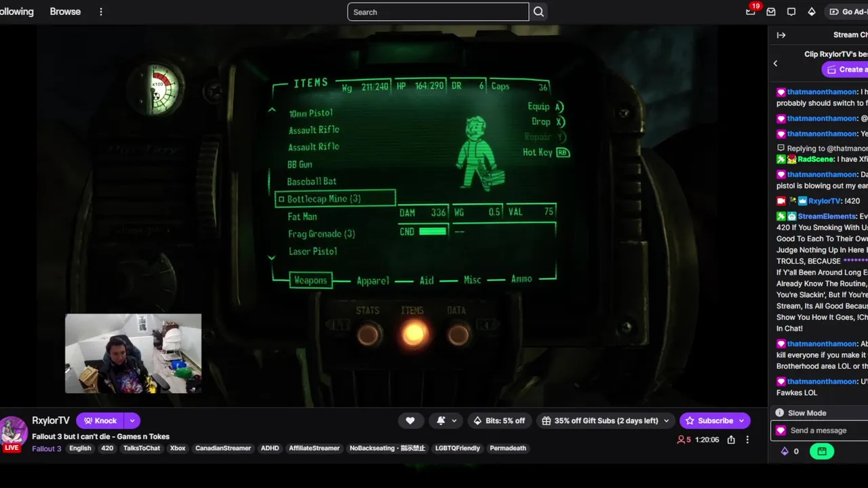Select the BB Gun entry
Viewport: 868px width, 488px height.
click(x=300, y=164)
